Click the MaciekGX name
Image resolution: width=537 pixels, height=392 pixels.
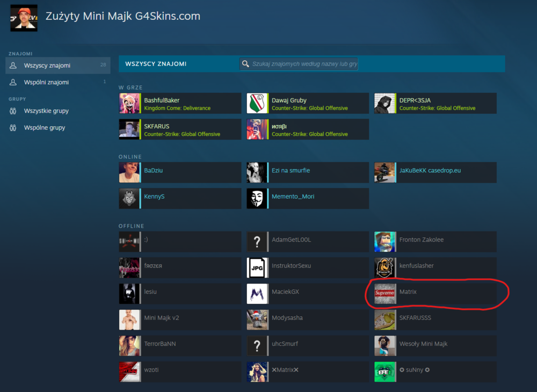285,292
